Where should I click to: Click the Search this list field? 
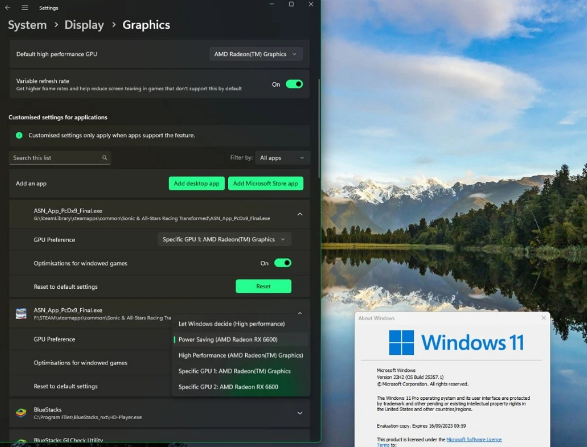click(60, 158)
